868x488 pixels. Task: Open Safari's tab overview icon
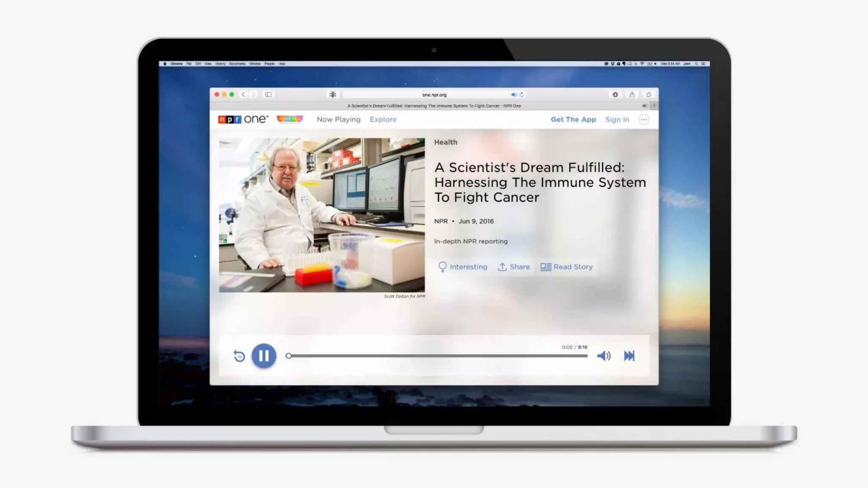[x=648, y=94]
